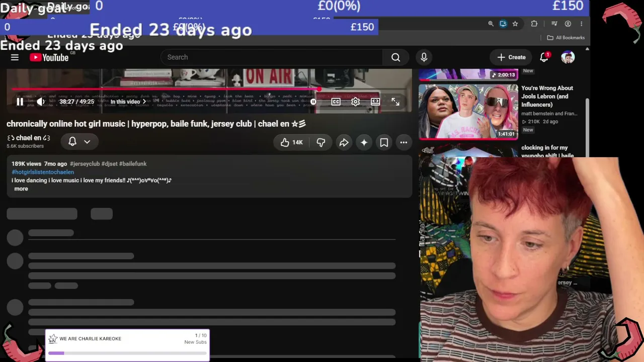Open YouTube notifications bell
Image resolution: width=644 pixels, height=362 pixels.
point(544,57)
